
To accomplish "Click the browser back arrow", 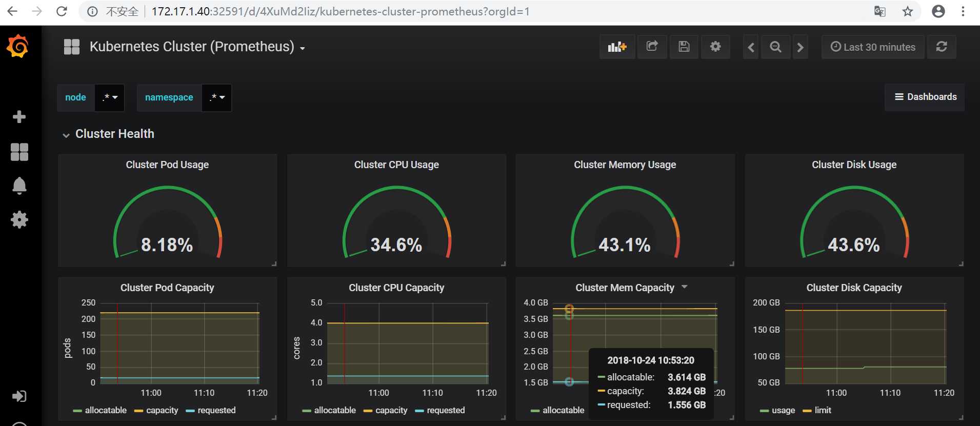I will (12, 11).
